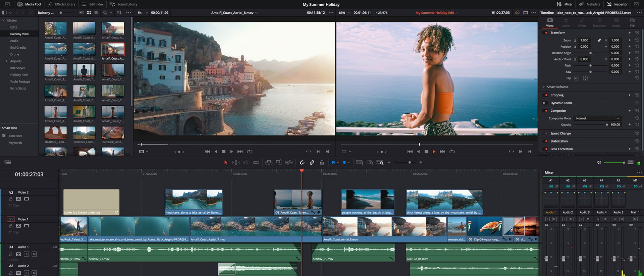Choose the Dynamic Trim Mode tool
644x276 pixels.
[x=246, y=162]
